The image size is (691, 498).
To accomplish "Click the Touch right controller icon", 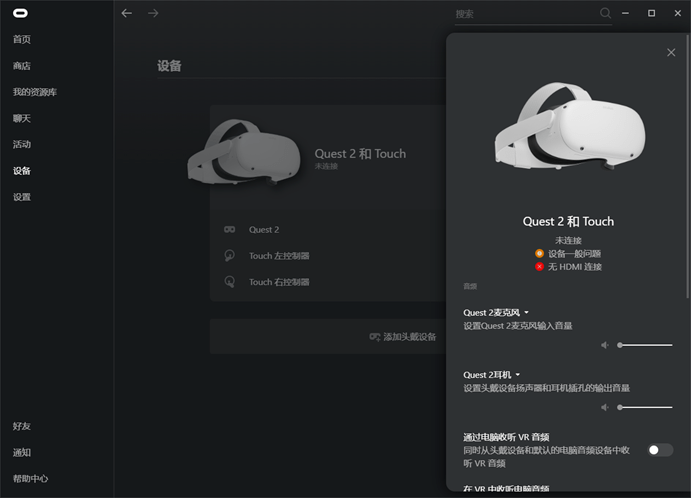I will tap(229, 282).
